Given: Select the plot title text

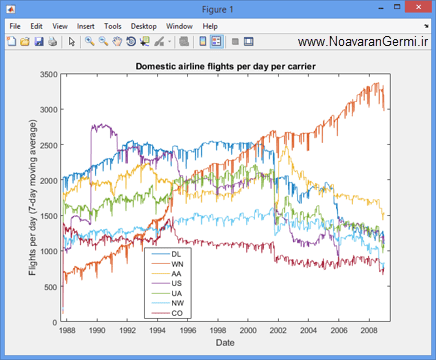Looking at the screenshot, I should coord(225,66).
